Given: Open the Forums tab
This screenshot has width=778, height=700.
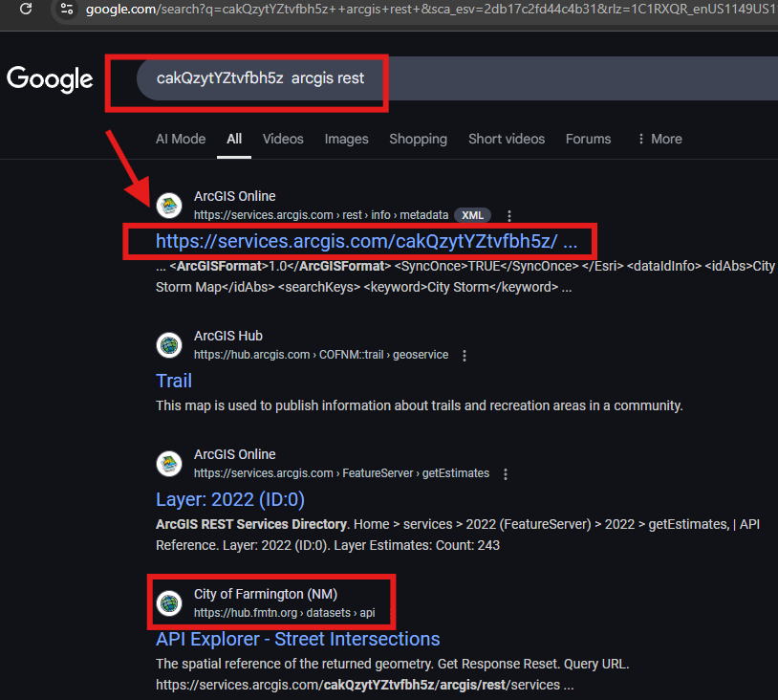Looking at the screenshot, I should click(x=588, y=139).
